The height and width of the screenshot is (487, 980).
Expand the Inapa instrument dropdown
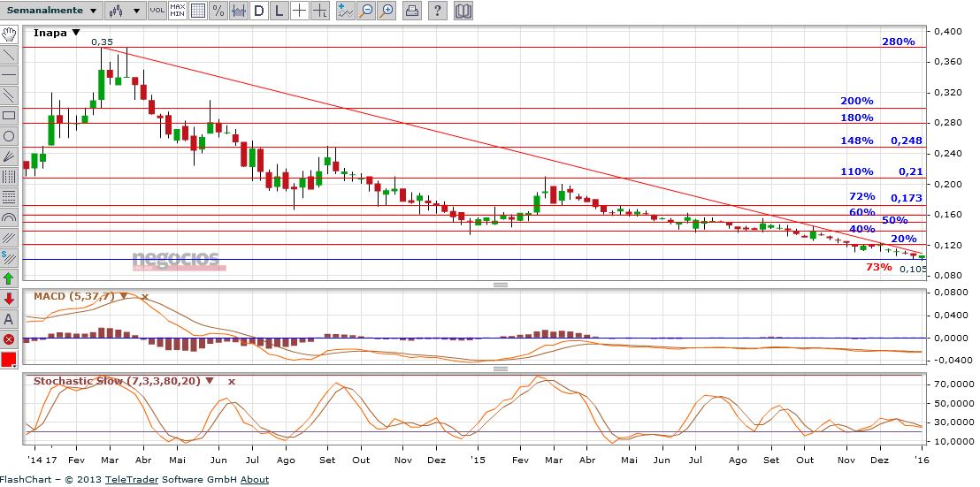click(x=76, y=33)
